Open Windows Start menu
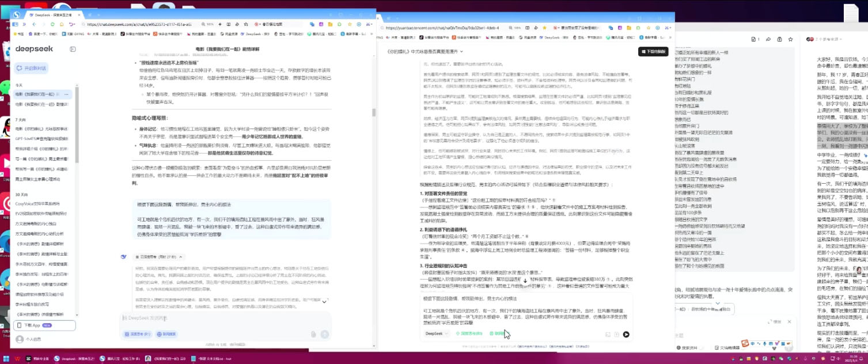The width and height of the screenshot is (868, 364). (5, 358)
